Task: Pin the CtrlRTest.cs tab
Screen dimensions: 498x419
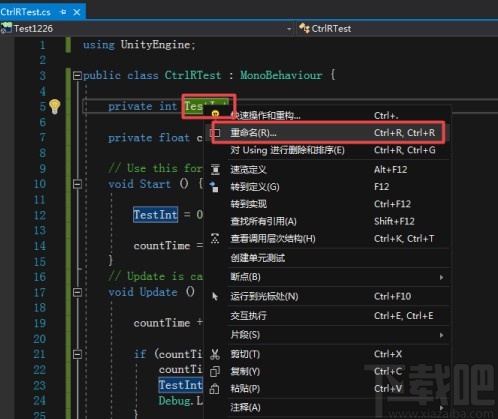Action: (63, 12)
